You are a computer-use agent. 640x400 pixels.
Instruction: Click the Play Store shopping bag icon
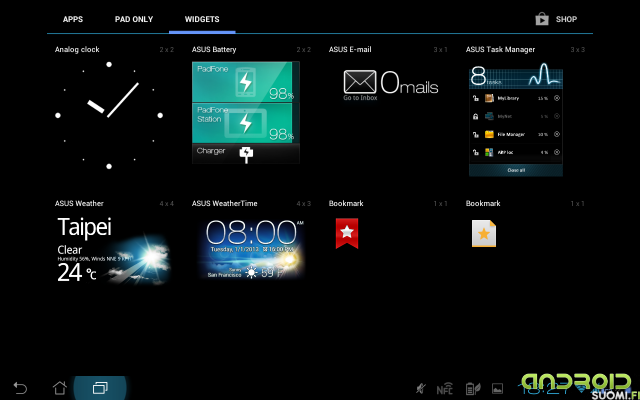542,19
